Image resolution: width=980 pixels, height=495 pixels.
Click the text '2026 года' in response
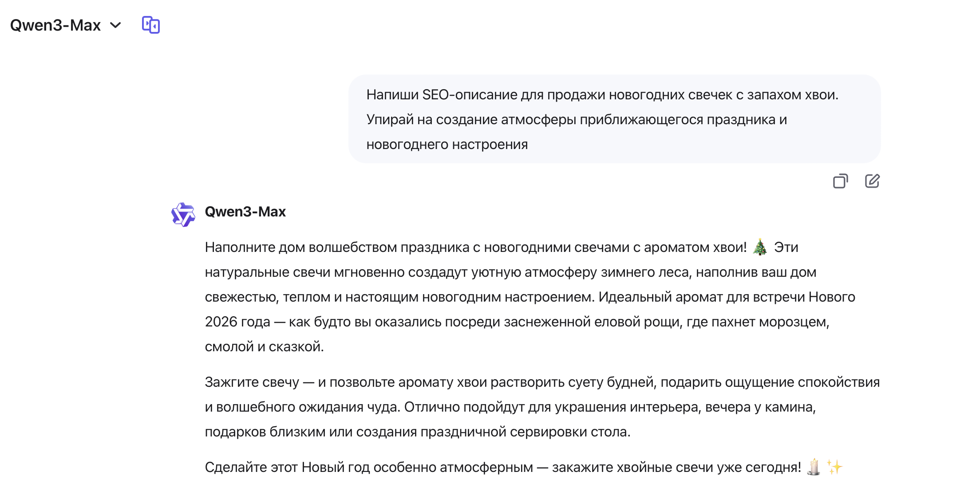pyautogui.click(x=237, y=322)
